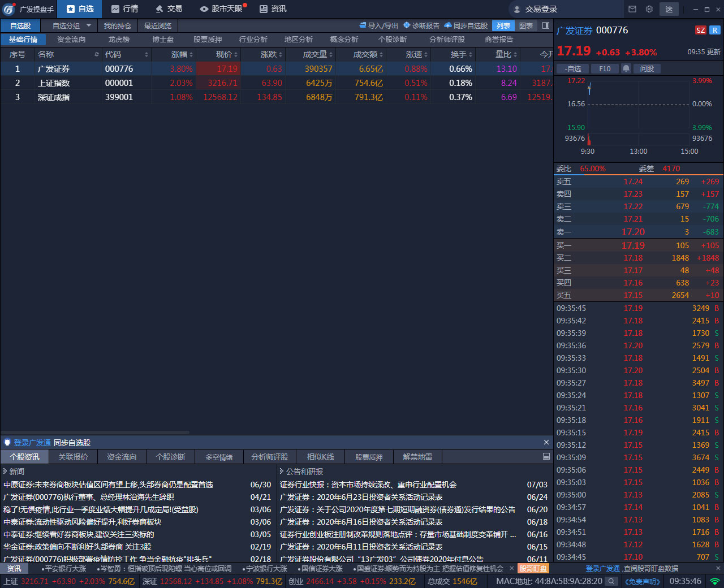The height and width of the screenshot is (588, 724).
Task: Click the 诊断报告 icon button
Action: [421, 25]
